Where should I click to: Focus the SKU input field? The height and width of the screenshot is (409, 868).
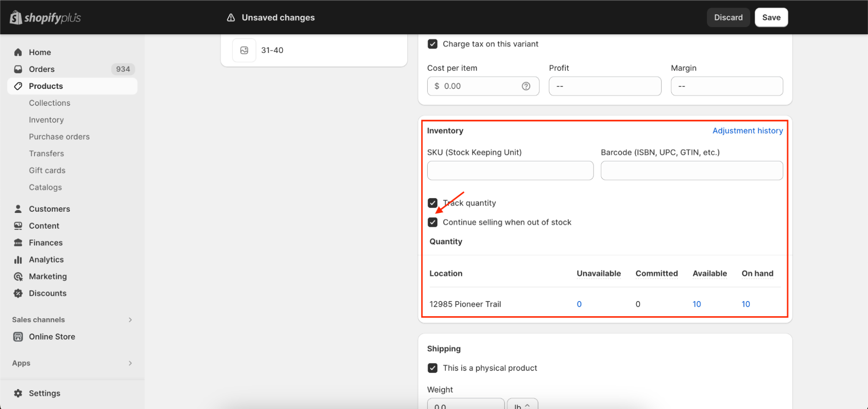pos(510,171)
